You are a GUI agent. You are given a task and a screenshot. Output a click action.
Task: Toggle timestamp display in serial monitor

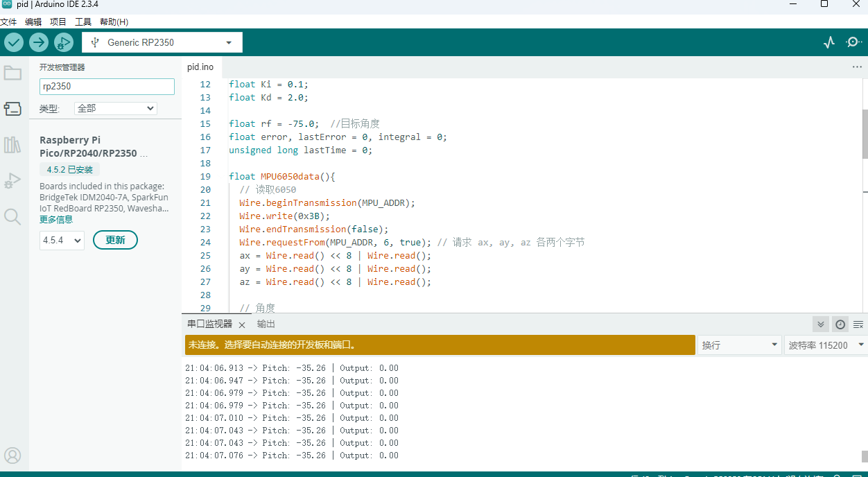click(840, 324)
